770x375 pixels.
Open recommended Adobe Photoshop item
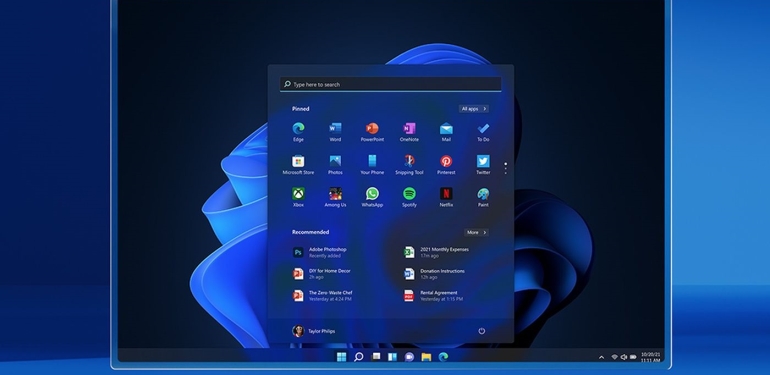click(x=320, y=252)
